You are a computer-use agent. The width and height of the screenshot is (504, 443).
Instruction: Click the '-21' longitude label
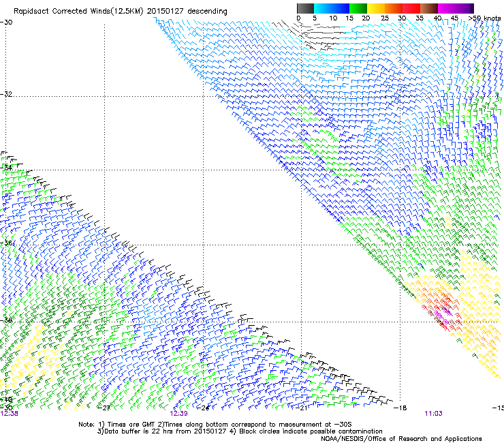click(301, 408)
